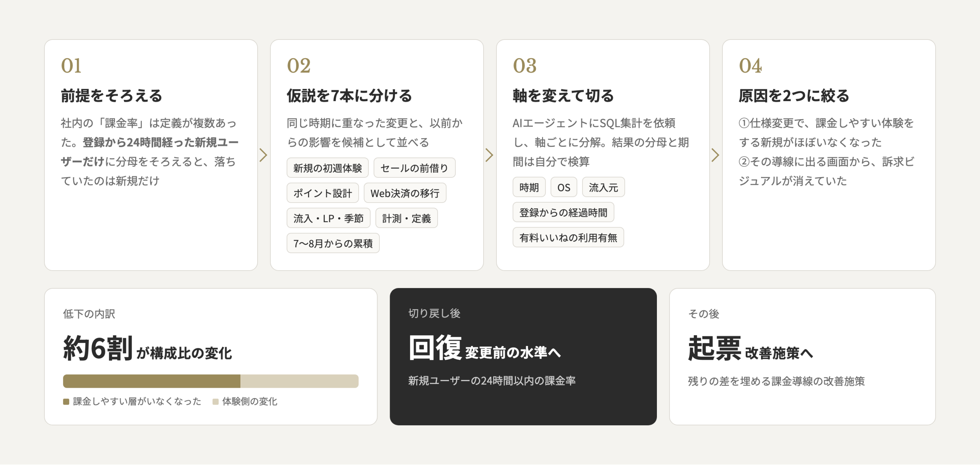980x467 pixels.
Task: Click the OS tag
Action: 563,187
